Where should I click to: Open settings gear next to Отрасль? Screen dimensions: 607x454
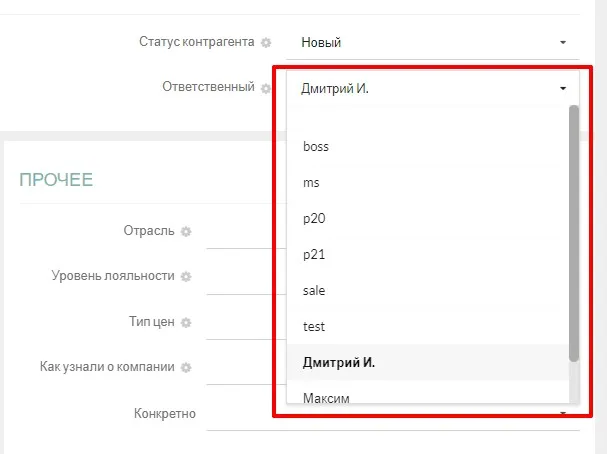pos(186,232)
